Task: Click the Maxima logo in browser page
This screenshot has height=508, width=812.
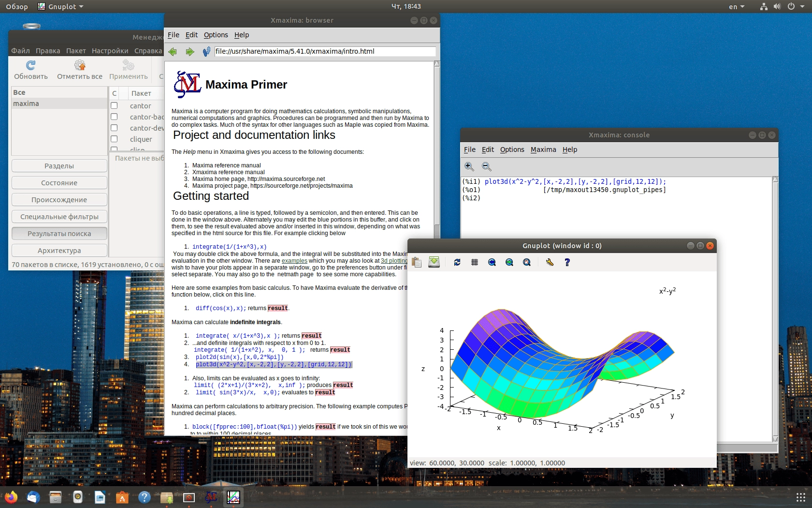Action: coord(187,85)
